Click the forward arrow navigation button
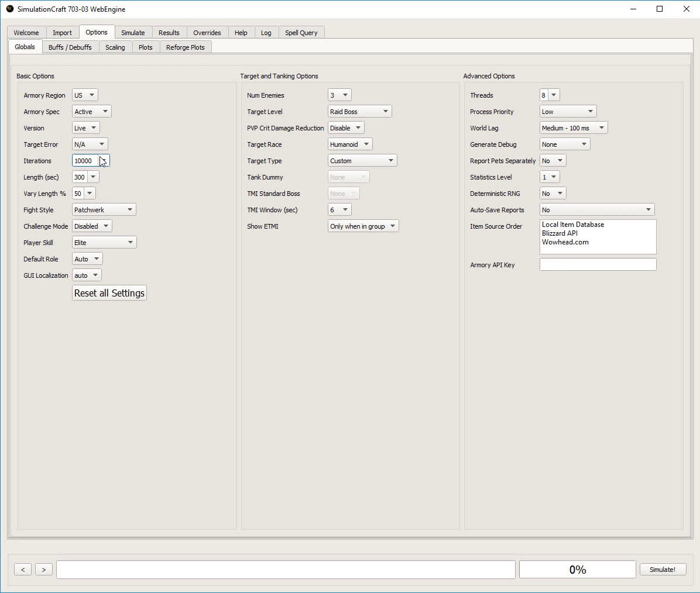 coord(44,570)
